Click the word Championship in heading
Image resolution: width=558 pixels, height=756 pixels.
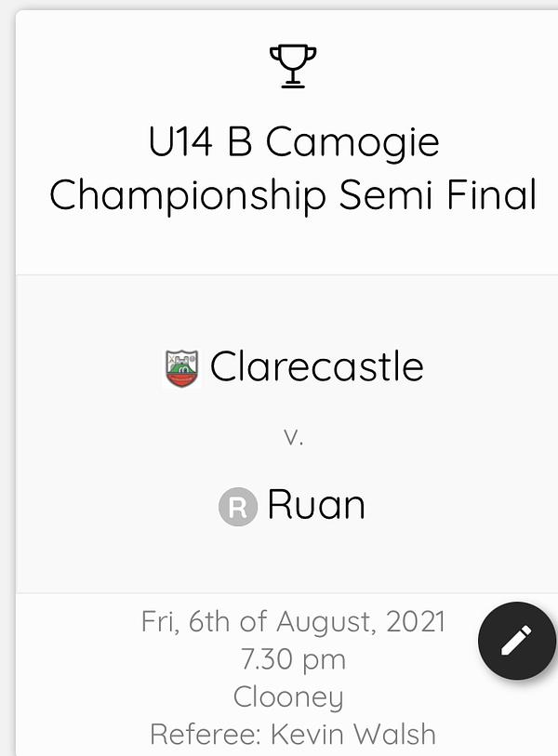coord(187,195)
